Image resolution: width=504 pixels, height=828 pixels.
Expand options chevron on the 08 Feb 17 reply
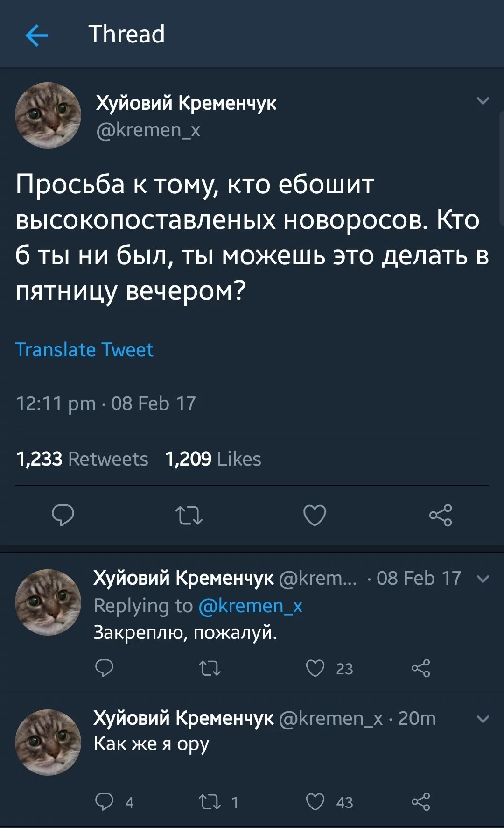click(483, 579)
